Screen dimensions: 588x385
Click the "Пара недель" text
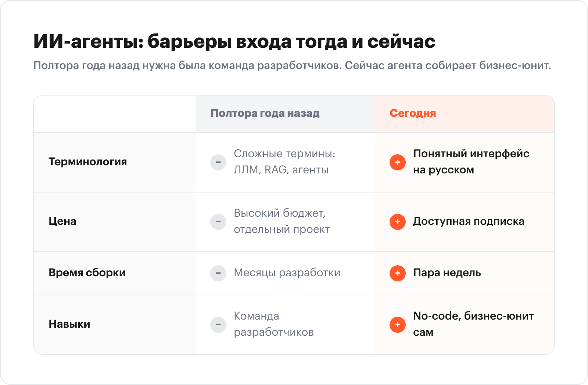[447, 273]
